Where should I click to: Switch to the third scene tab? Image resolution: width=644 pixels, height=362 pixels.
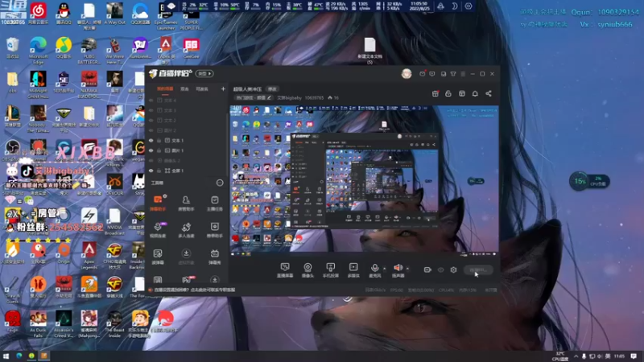pyautogui.click(x=202, y=88)
